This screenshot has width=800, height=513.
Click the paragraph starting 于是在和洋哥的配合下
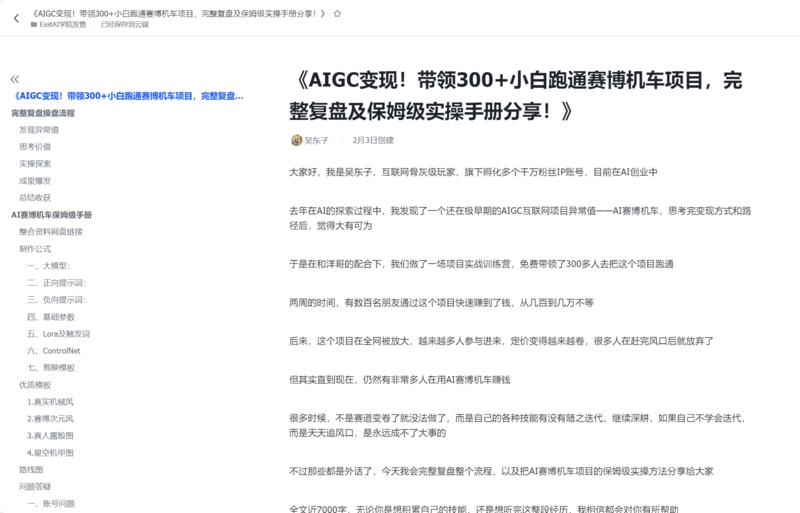pos(481,264)
